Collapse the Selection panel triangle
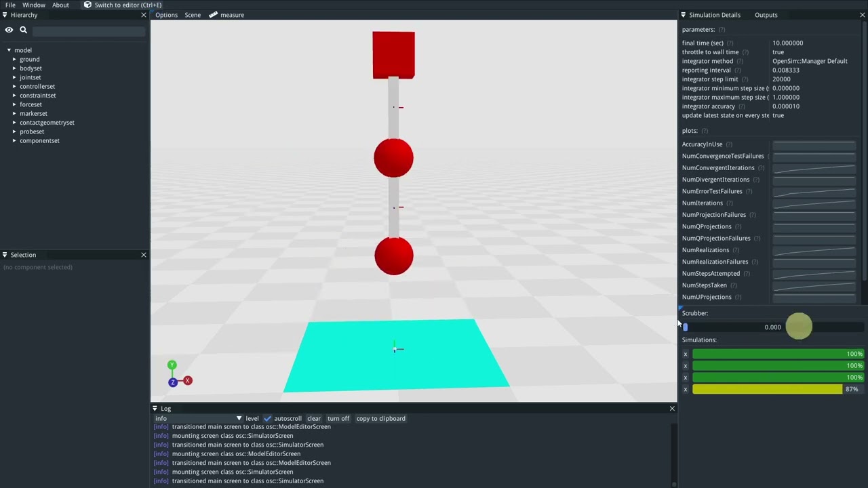Screen dimensions: 868x488 [x=5, y=255]
